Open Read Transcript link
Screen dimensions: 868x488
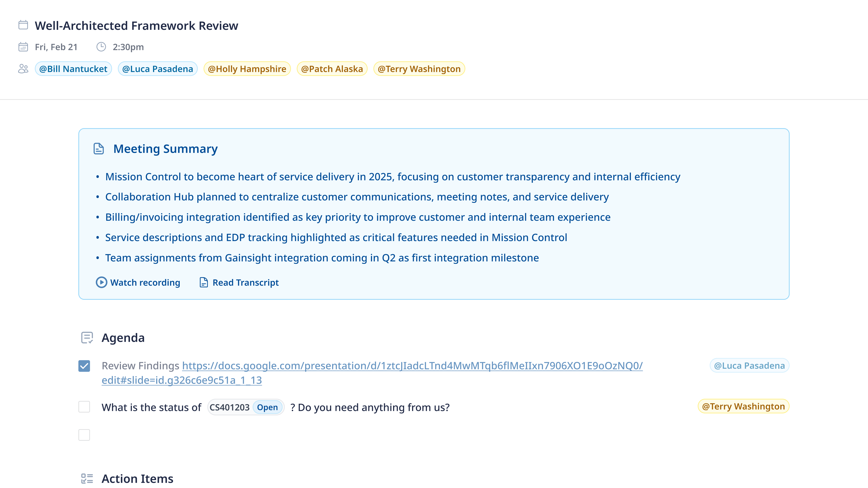click(245, 283)
